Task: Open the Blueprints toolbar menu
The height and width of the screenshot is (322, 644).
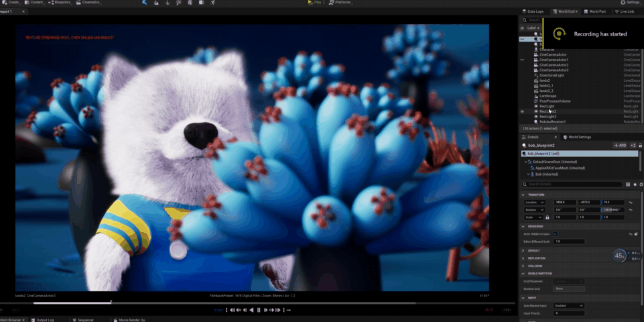Action: (x=60, y=3)
